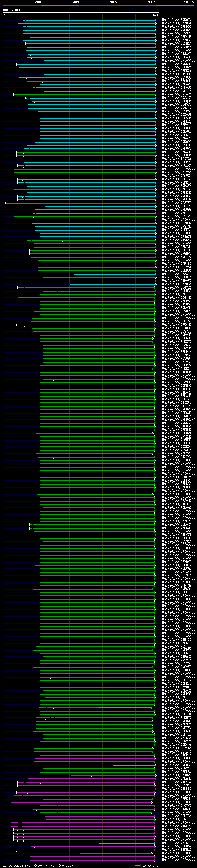Click UniRef100_Q1PF34 hit label
The image size is (197, 868).
pos(176,230)
